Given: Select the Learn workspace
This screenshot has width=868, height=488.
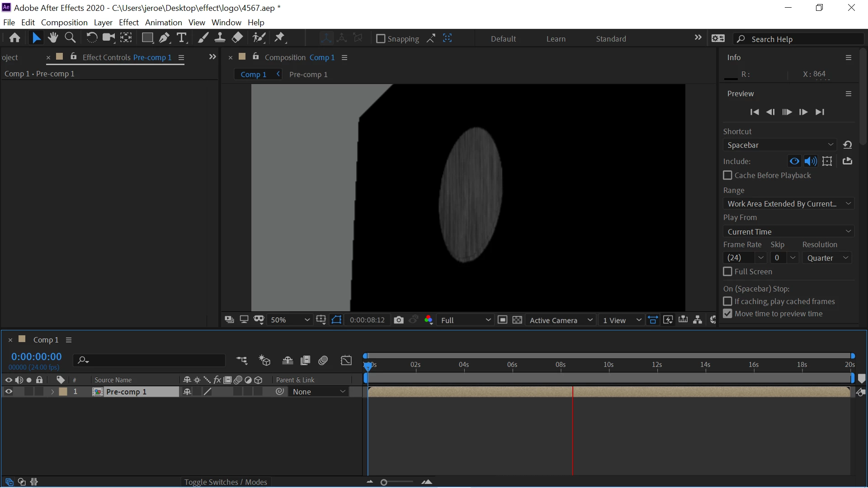Looking at the screenshot, I should tap(556, 39).
